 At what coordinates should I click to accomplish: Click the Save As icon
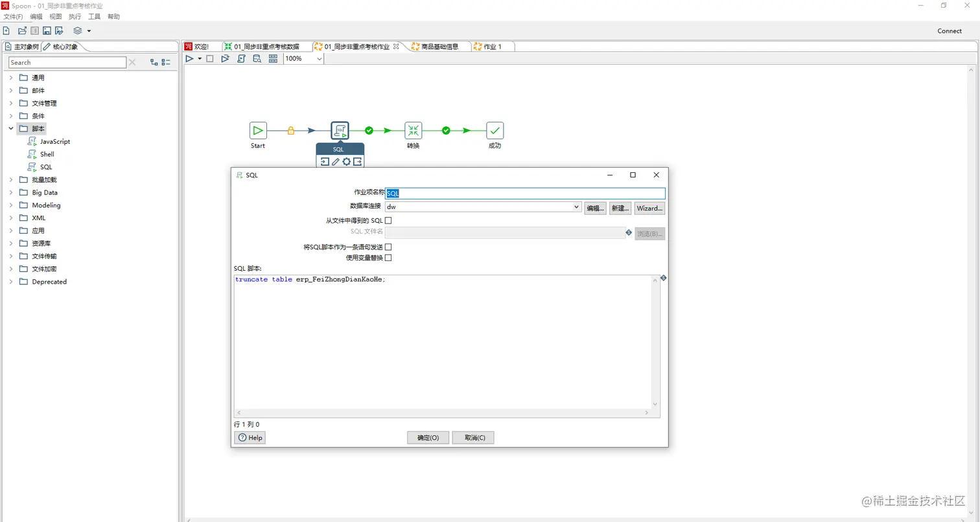click(59, 30)
